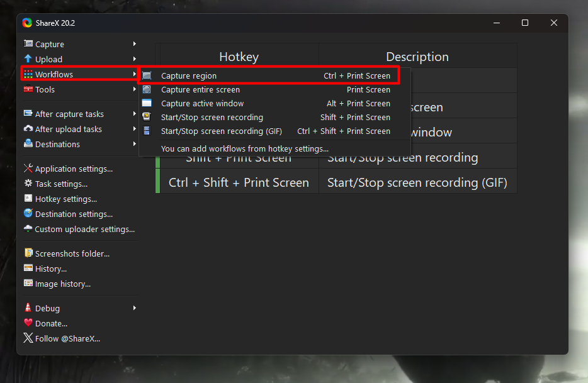The image size is (588, 383).
Task: Click the History list icon
Action: tap(28, 268)
